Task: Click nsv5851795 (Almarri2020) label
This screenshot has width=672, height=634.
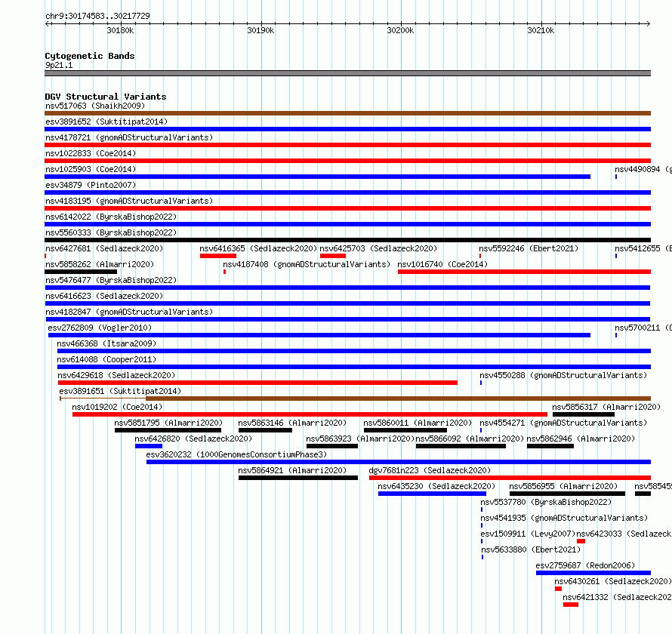Action: point(168,423)
